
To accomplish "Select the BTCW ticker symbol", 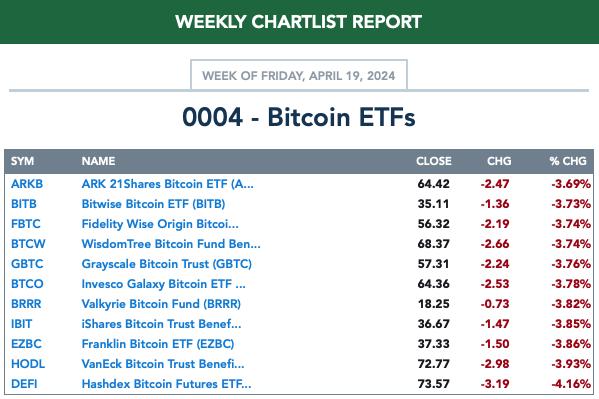I will click(x=28, y=244).
